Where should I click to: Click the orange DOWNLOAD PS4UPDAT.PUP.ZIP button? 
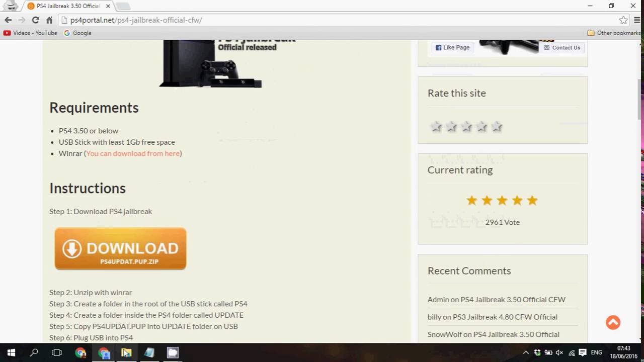pyautogui.click(x=120, y=248)
